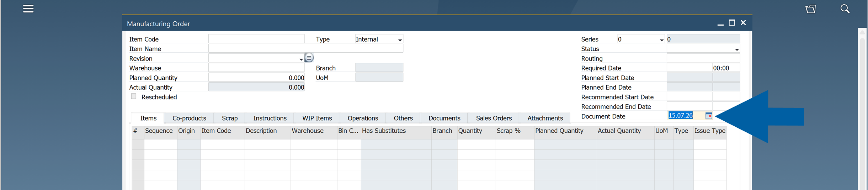Expand the Type dropdown showing Internal

click(x=400, y=40)
